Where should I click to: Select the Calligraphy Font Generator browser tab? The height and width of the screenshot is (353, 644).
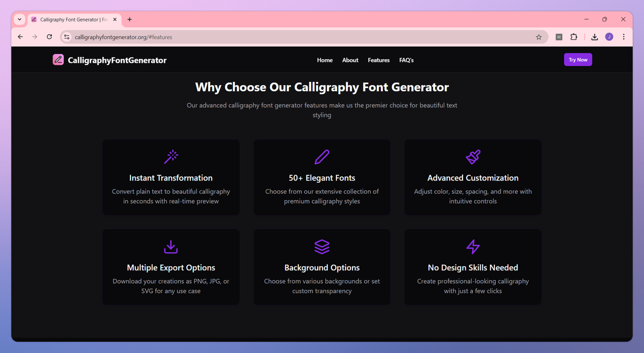tap(72, 19)
